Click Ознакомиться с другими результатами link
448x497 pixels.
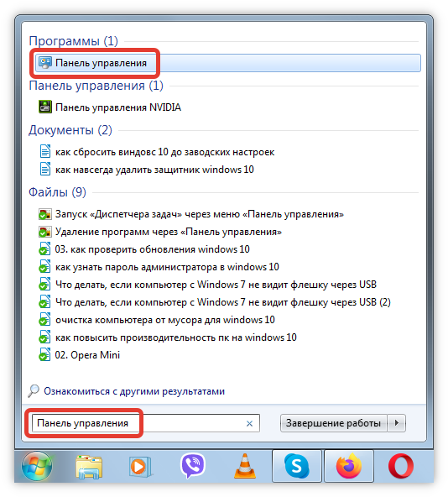tap(134, 391)
